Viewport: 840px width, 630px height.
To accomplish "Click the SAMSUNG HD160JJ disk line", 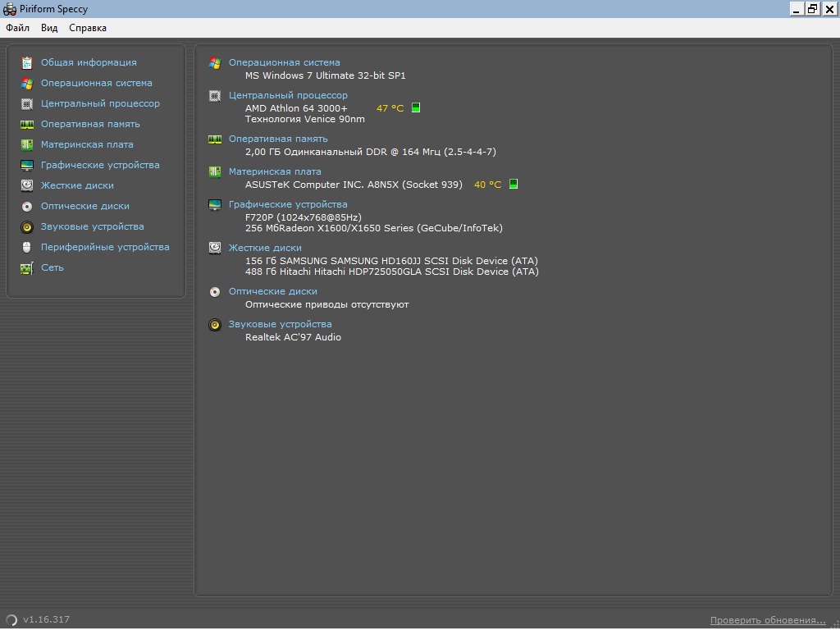I will tap(391, 261).
